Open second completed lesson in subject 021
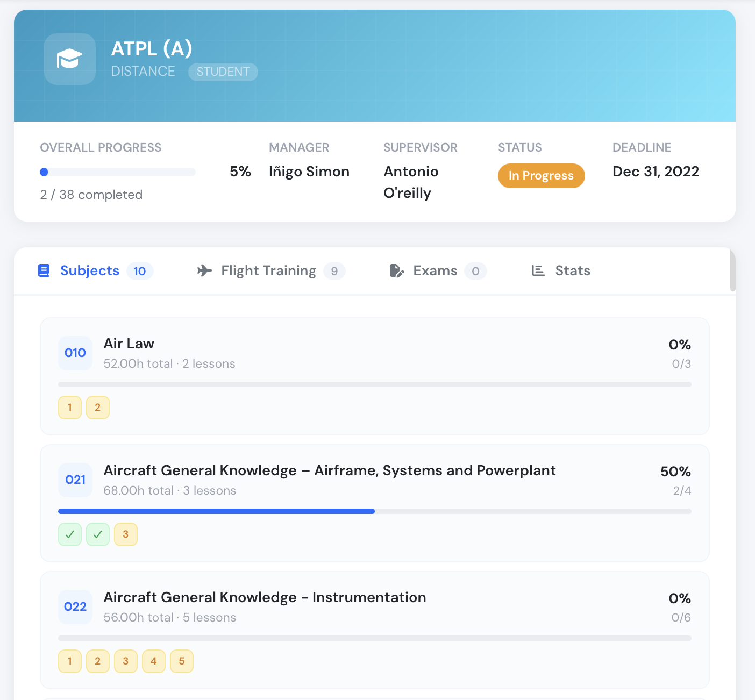 pos(98,534)
